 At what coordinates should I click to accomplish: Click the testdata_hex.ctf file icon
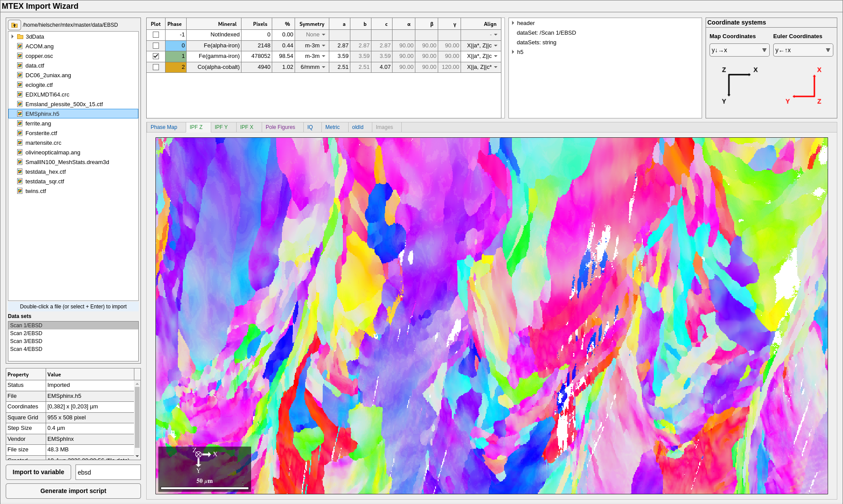[20, 172]
